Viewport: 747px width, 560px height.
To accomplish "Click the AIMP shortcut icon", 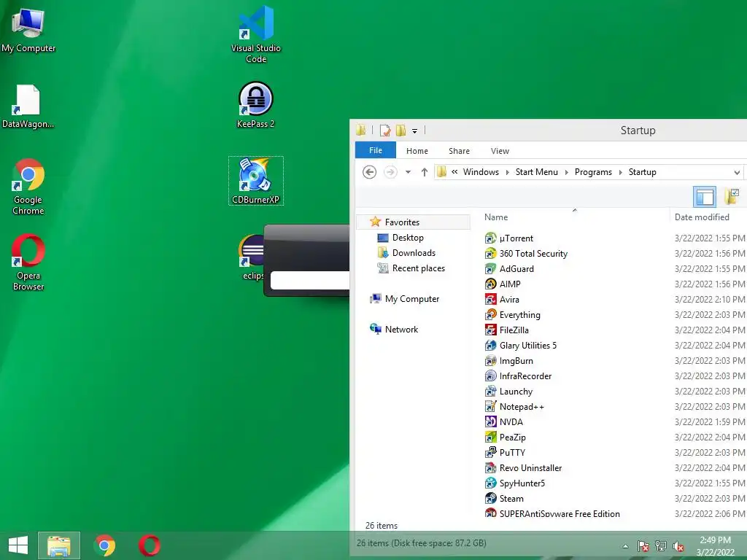I will 491,284.
